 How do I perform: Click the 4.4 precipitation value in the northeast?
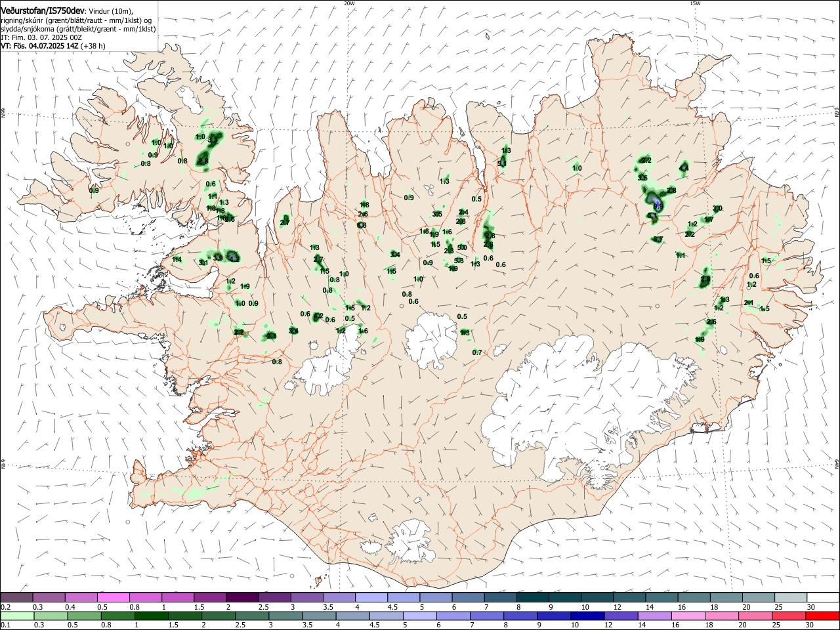click(684, 169)
